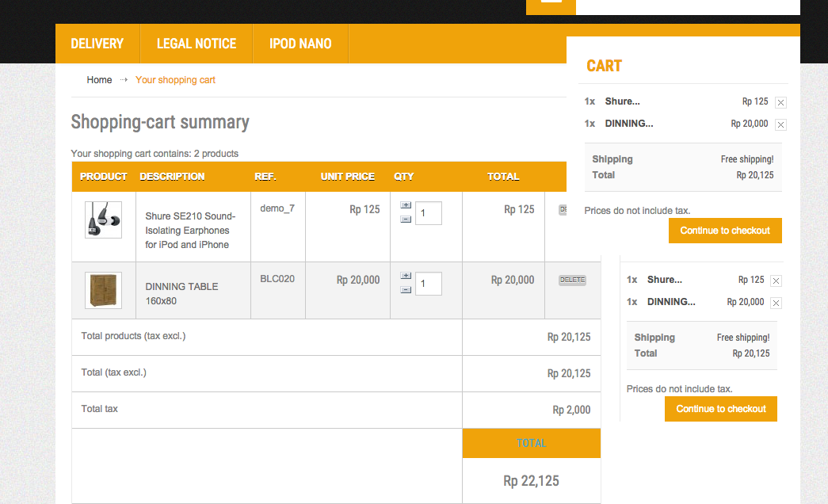Open the iPod Nano menu category

tap(300, 44)
